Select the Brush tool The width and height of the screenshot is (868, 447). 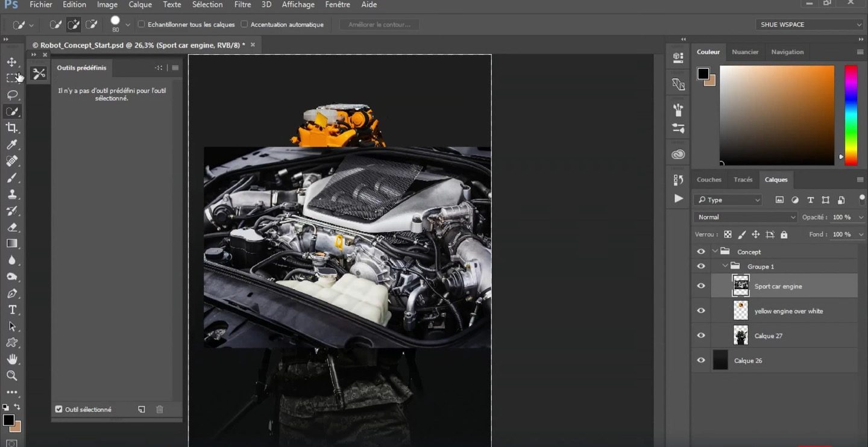[x=11, y=178]
